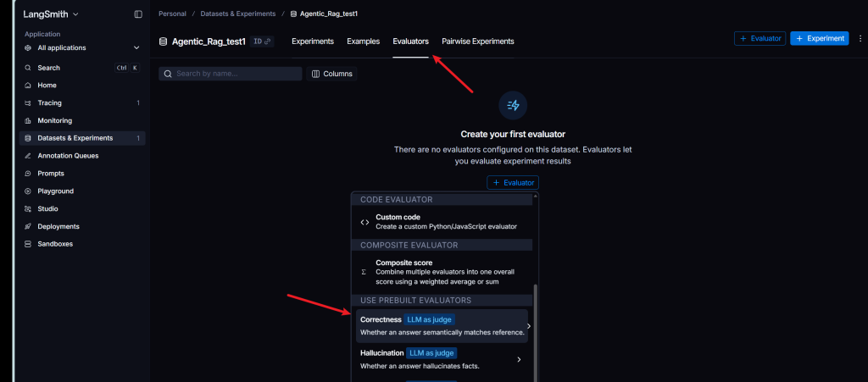Viewport: 868px width, 382px height.
Task: Select the Hallucination prebuilt evaluator
Action: tap(442, 359)
